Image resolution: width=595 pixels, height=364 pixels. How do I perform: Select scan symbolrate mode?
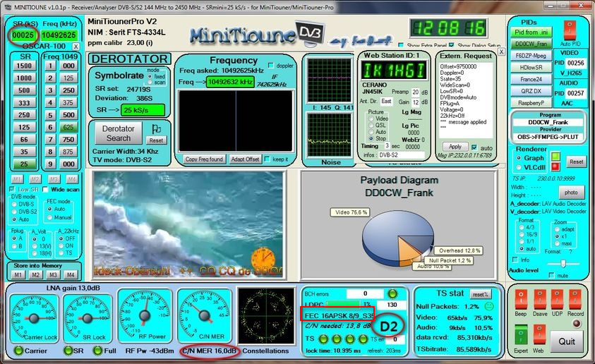(x=150, y=82)
